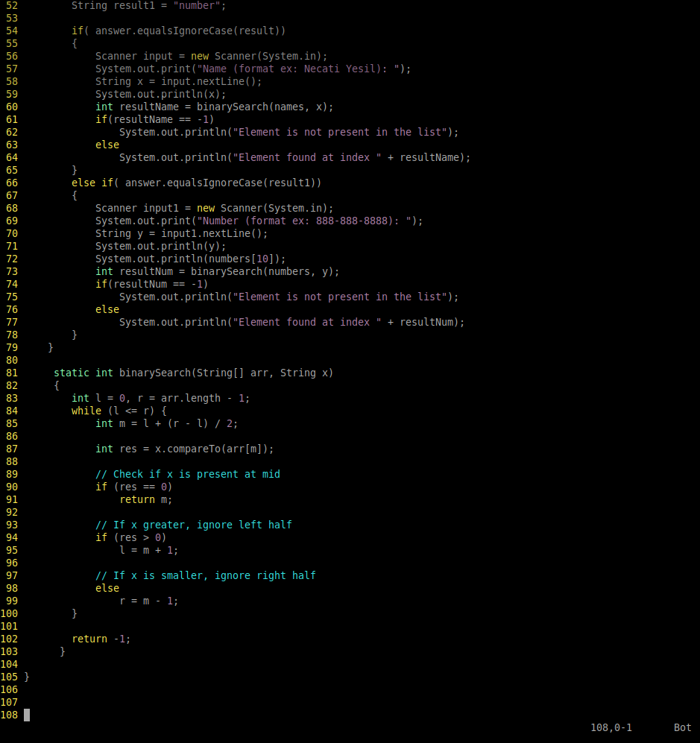
Task: Click the new Scanner expression on line 56
Action: click(239, 56)
